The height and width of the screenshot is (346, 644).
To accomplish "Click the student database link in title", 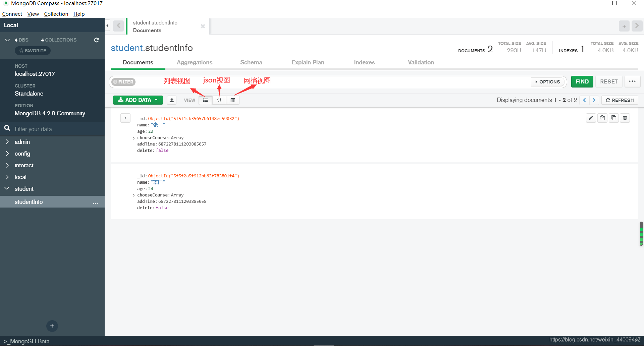I will pos(127,48).
